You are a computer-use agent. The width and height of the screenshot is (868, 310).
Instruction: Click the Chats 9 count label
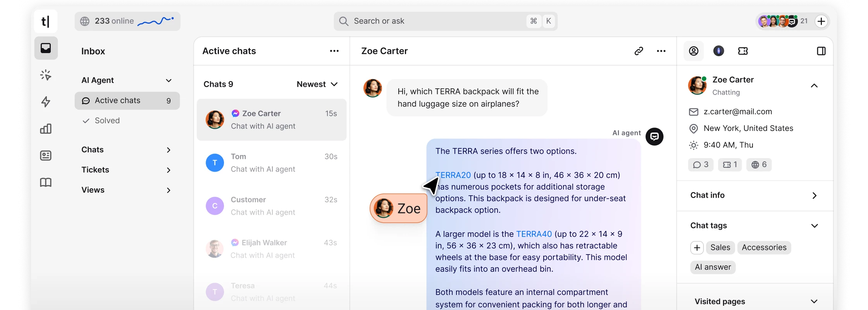click(218, 84)
